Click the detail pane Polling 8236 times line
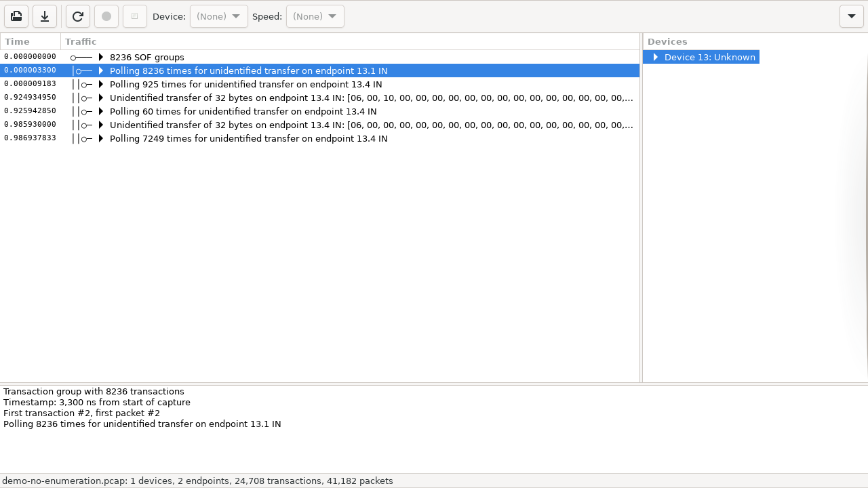 coord(142,424)
